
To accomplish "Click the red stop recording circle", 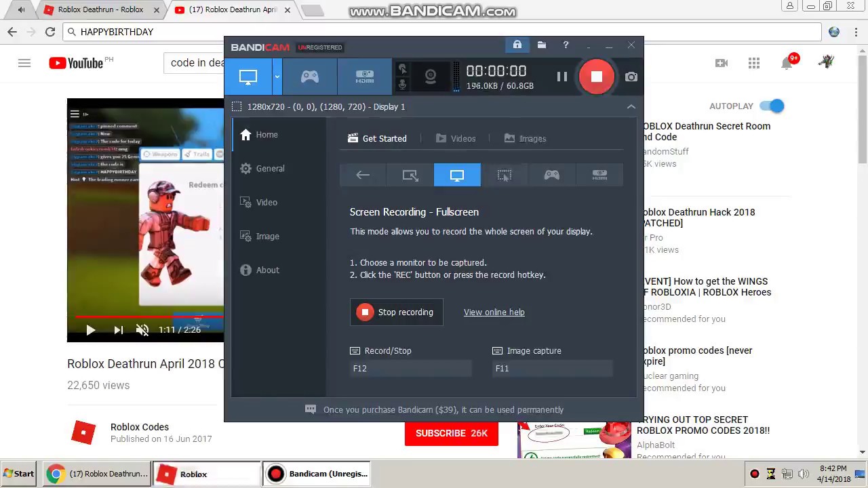I will coord(596,77).
